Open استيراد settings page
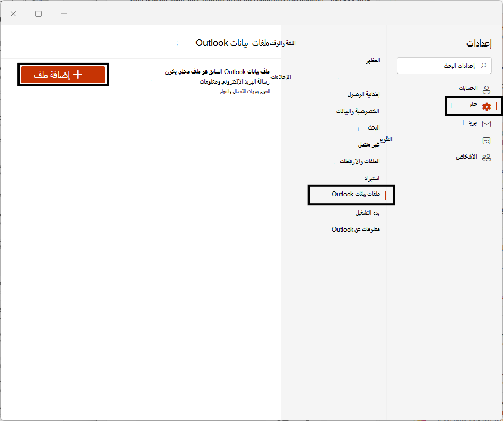 tap(371, 178)
